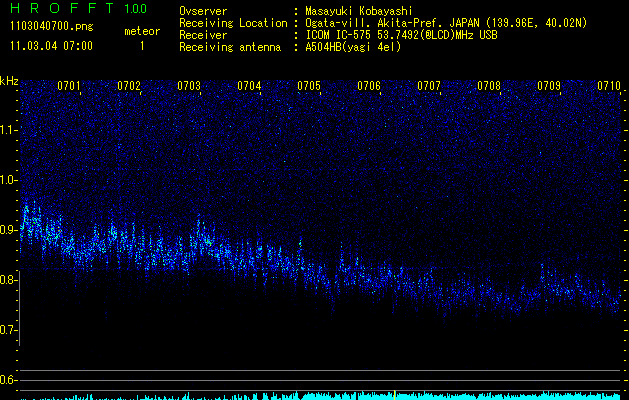Screen dimensions: 629x400
Task: Click version number 1.0.0
Action: click(x=136, y=9)
